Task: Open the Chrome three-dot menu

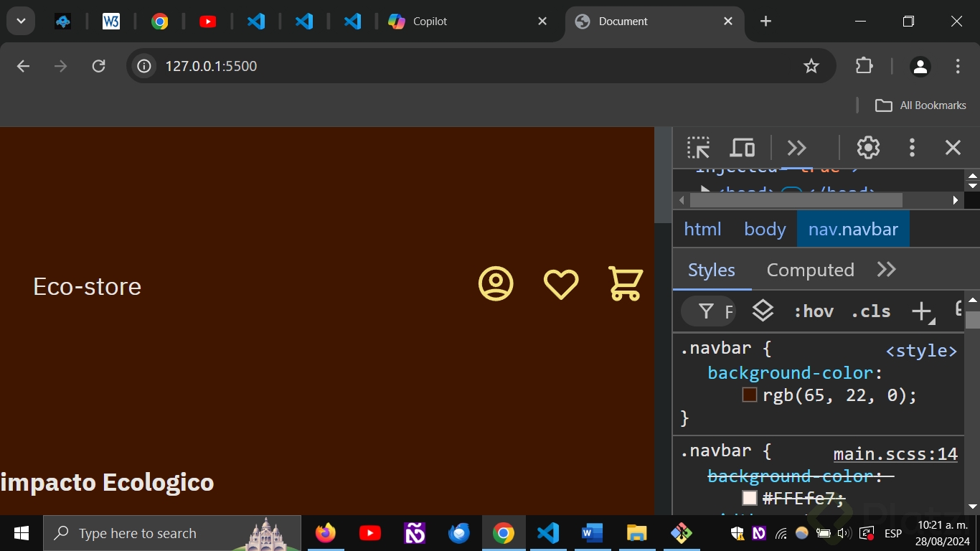Action: (958, 66)
